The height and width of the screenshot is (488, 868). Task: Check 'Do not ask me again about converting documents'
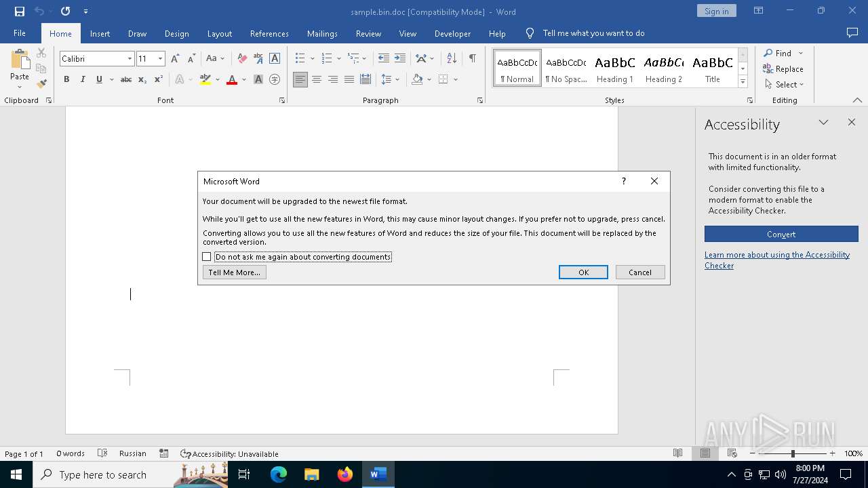[x=207, y=257]
